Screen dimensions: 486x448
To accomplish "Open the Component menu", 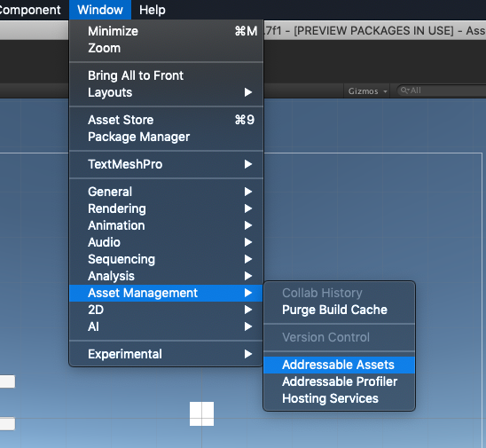I will coord(30,10).
